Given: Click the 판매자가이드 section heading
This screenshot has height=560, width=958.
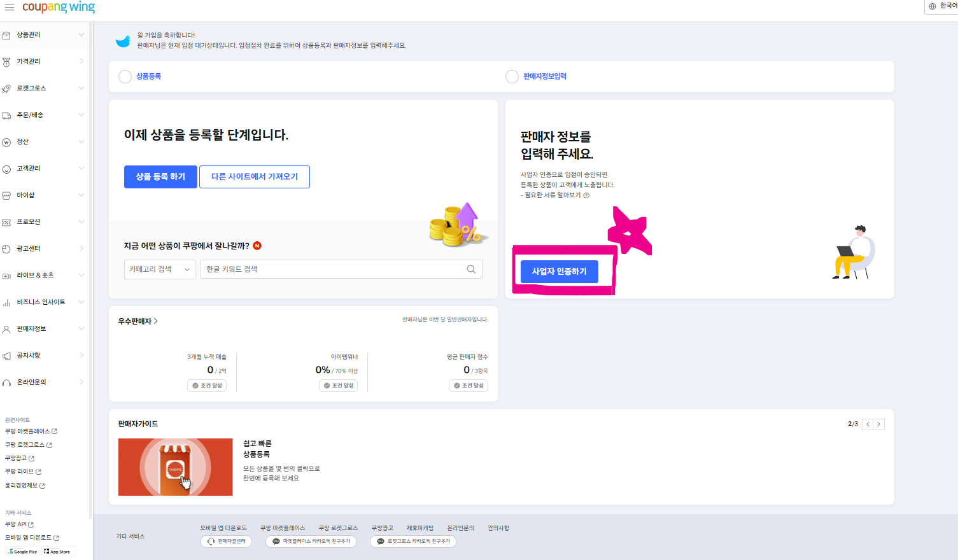Looking at the screenshot, I should coord(138,424).
